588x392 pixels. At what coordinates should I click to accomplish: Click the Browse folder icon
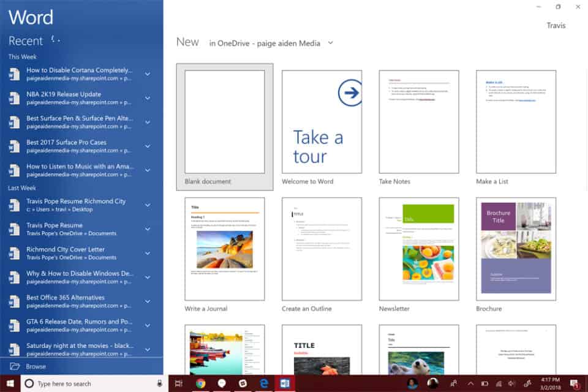15,366
